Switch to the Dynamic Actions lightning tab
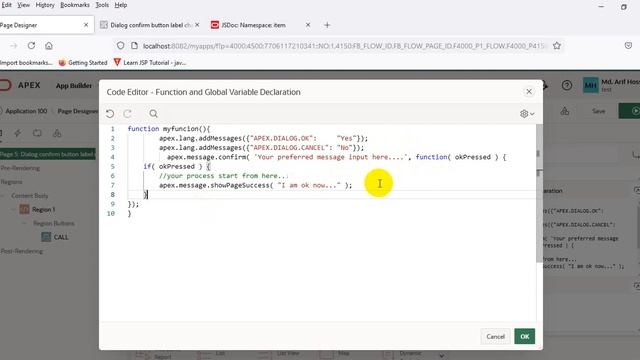 click(18, 133)
